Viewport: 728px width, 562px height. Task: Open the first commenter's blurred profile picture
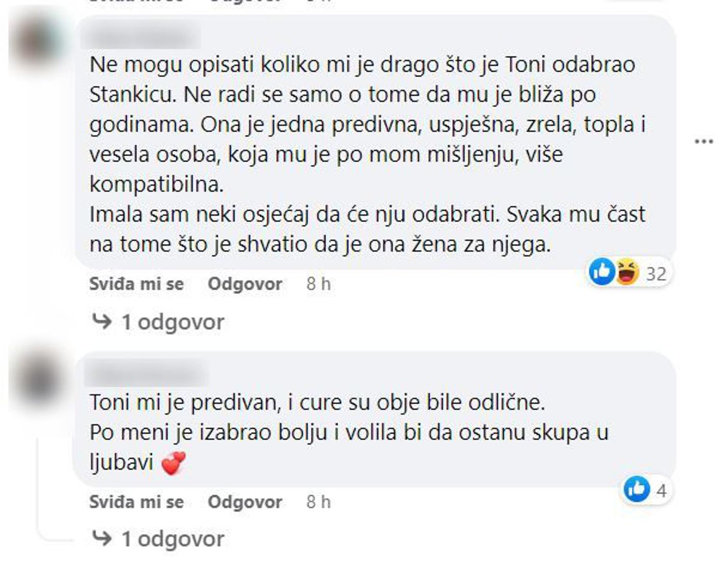click(37, 42)
